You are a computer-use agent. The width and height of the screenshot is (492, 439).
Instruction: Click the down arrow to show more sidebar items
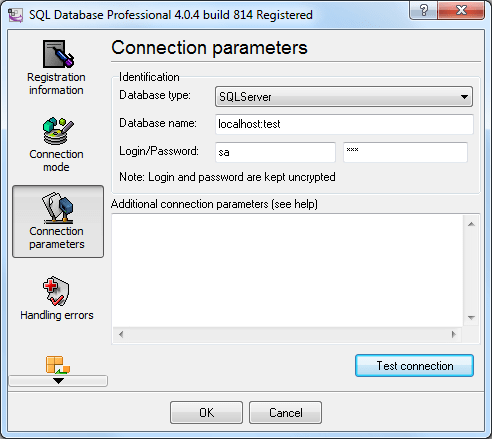pos(58,381)
